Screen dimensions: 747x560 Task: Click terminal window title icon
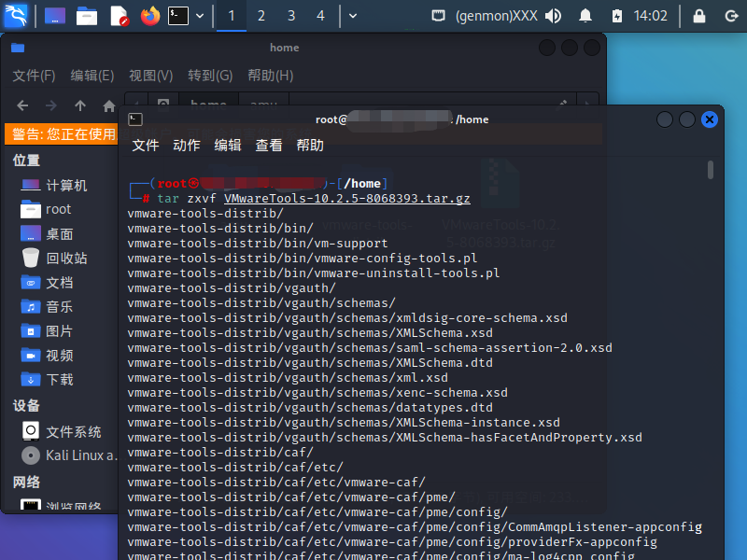(135, 119)
